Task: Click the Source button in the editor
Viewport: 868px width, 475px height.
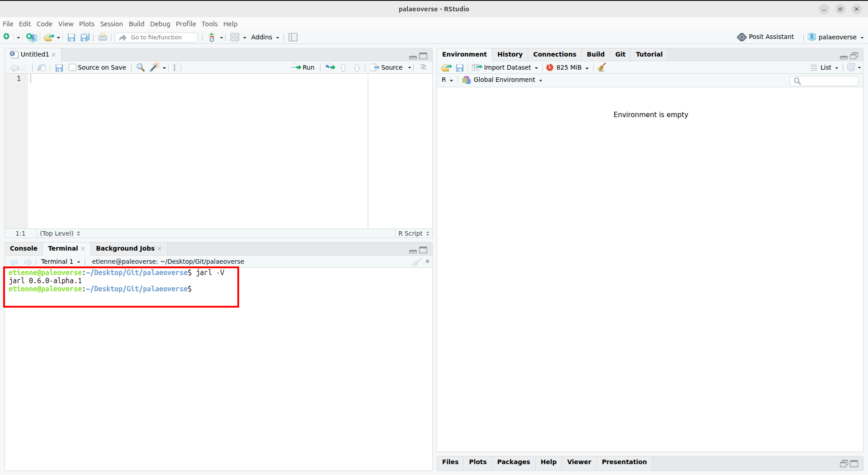Action: coord(387,67)
